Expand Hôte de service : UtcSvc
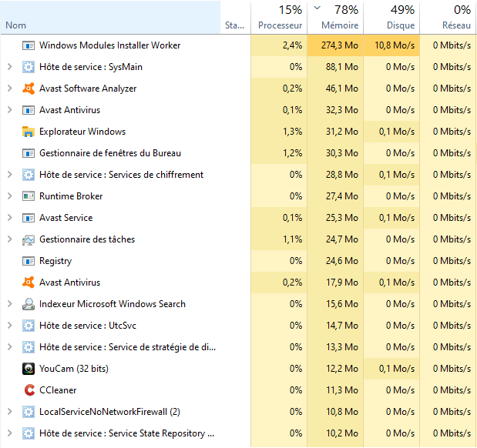The image size is (477, 448). pos(10,326)
